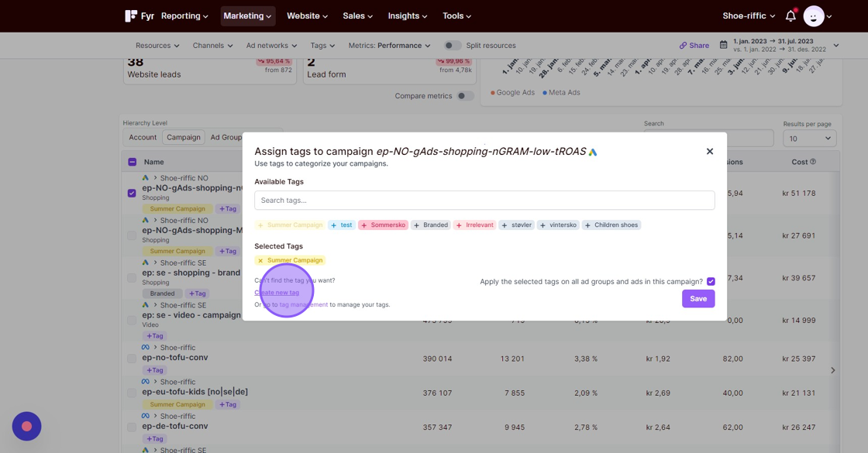
Task: Check the ep: se - video - campaign row
Action: 132,321
